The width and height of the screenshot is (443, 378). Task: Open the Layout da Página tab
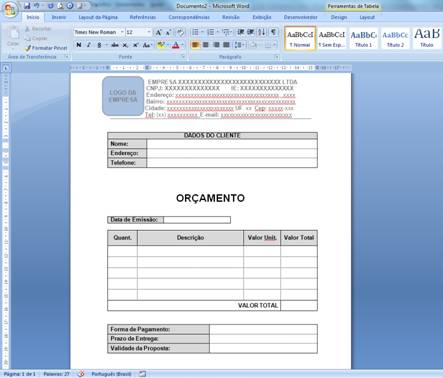(x=98, y=17)
